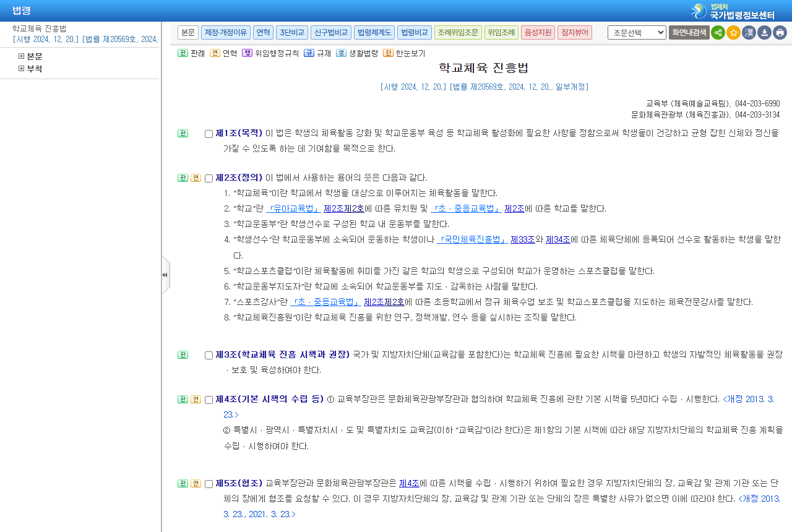Expand the 본문 tree node
The image size is (792, 532).
pos(22,56)
